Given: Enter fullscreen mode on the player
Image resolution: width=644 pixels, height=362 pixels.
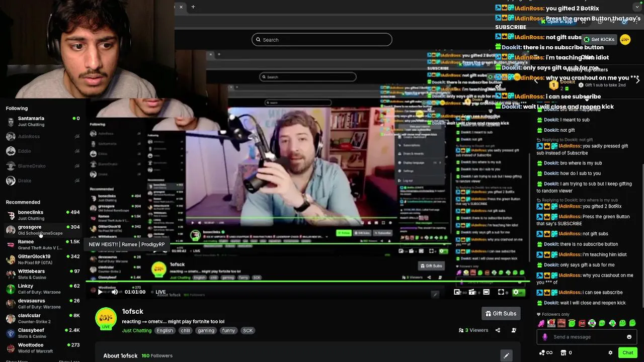Looking at the screenshot, I should pyautogui.click(x=501, y=292).
